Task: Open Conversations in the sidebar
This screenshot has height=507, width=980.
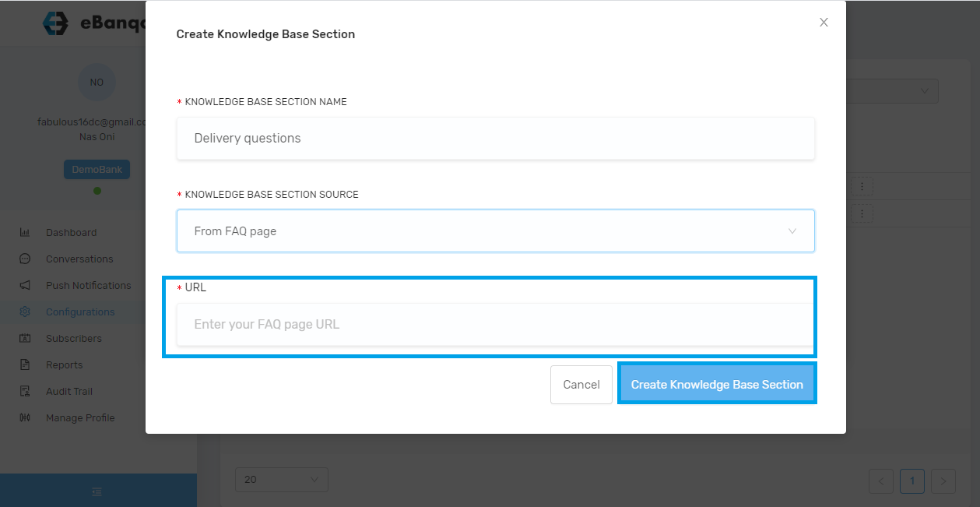Action: [x=79, y=259]
